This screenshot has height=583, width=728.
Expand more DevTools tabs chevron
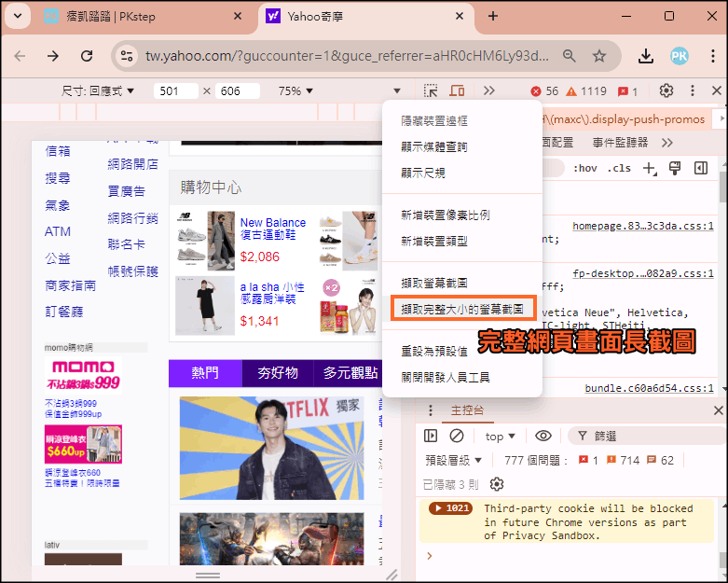pos(488,90)
